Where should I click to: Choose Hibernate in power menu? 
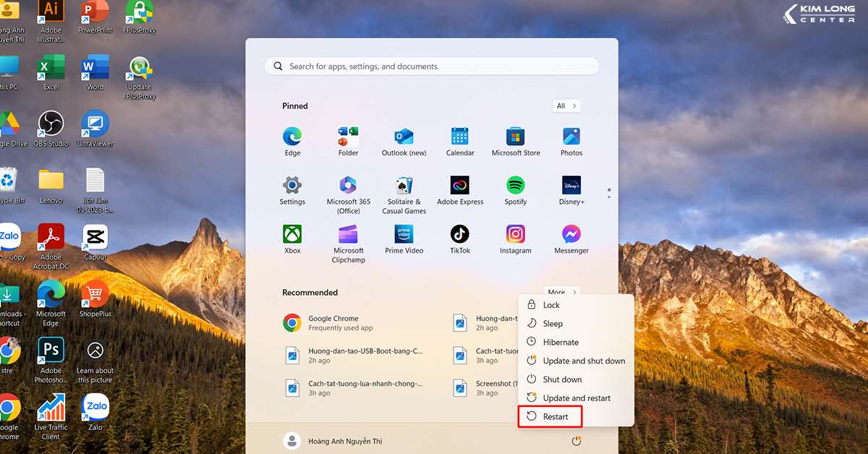pos(561,342)
